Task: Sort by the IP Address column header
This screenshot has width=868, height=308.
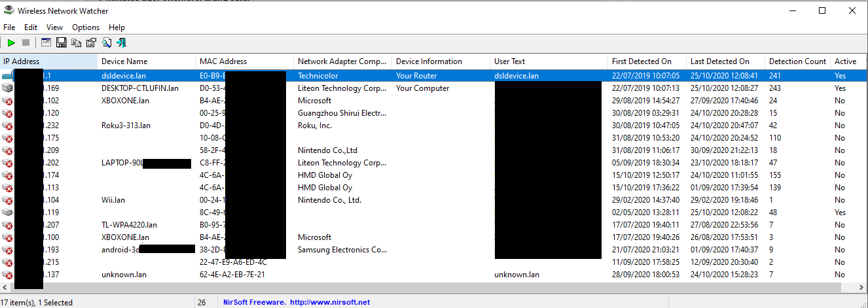Action: [x=49, y=61]
